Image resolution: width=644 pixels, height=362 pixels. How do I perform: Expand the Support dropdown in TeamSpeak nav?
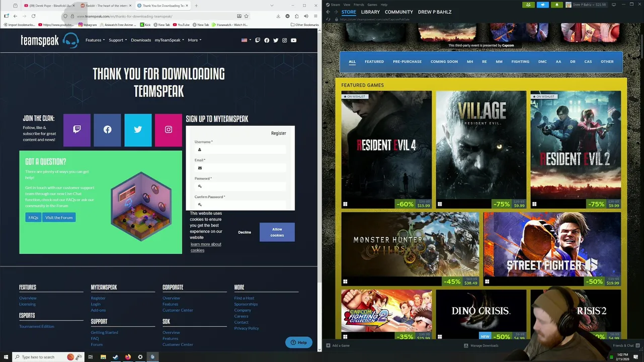(117, 40)
